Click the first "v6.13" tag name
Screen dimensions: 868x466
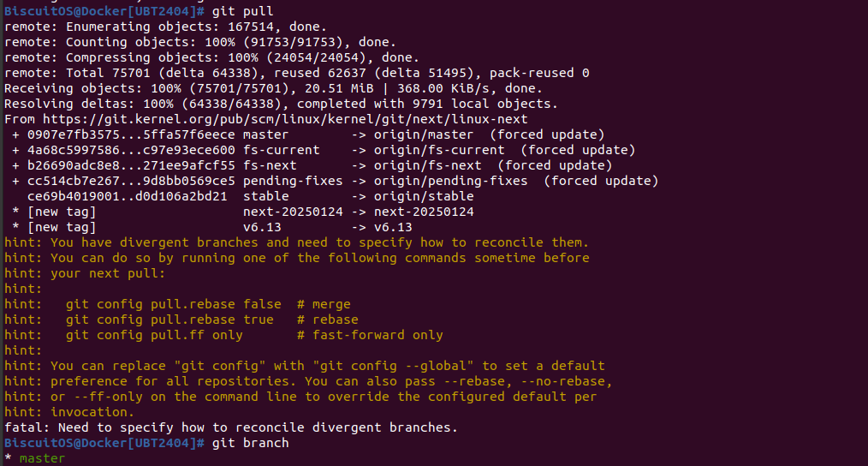pos(262,227)
